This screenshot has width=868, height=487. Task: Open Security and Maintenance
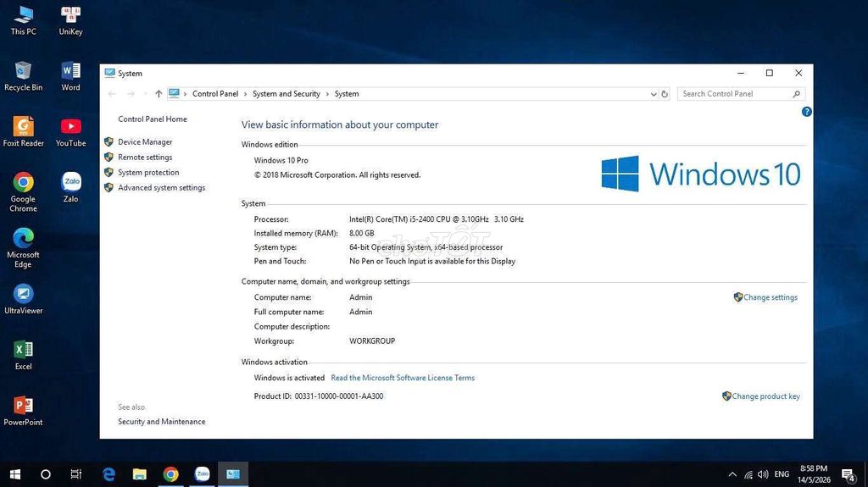tap(162, 422)
